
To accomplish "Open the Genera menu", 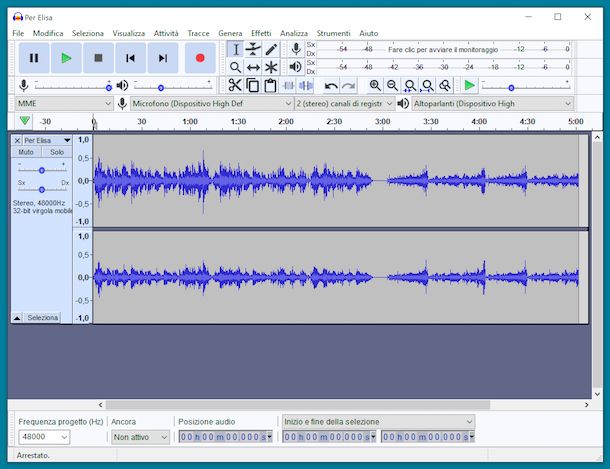I will pos(230,33).
